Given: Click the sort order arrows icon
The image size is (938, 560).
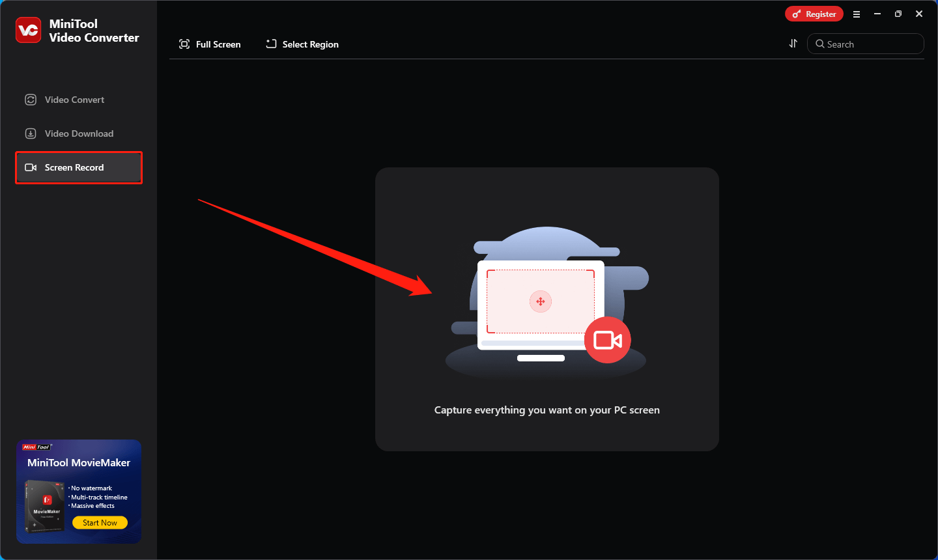Looking at the screenshot, I should 793,44.
